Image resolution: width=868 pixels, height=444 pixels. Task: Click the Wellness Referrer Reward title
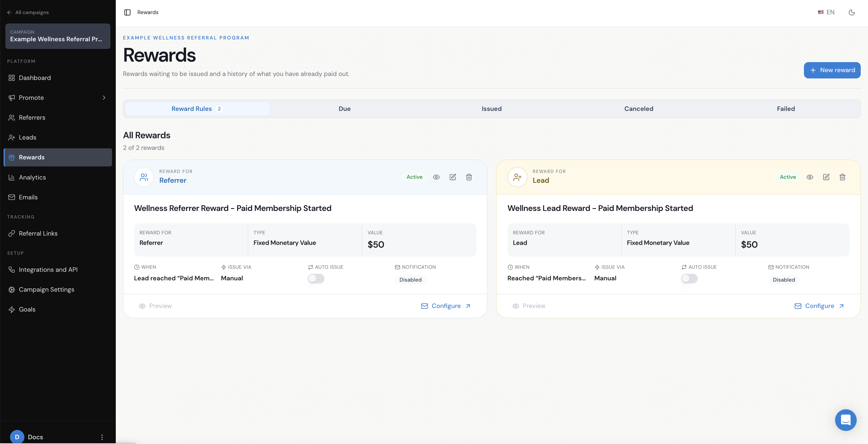click(233, 208)
